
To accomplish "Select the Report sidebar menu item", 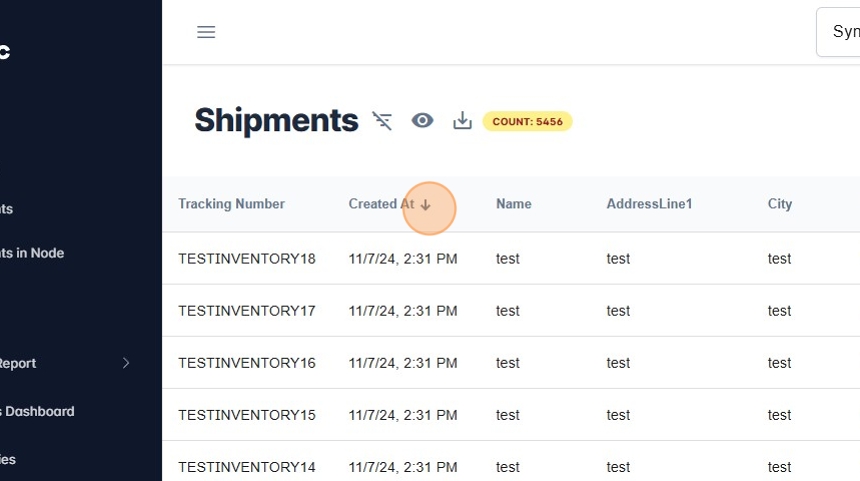I will pos(20,363).
